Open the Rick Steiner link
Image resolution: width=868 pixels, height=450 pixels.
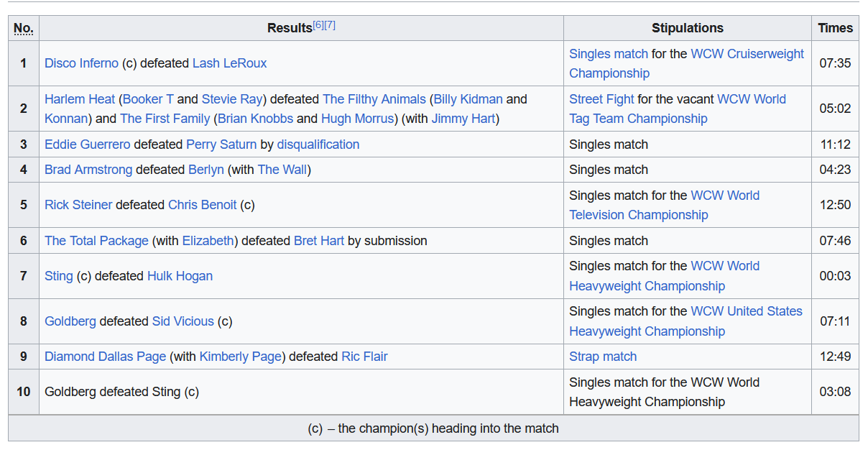(x=78, y=205)
